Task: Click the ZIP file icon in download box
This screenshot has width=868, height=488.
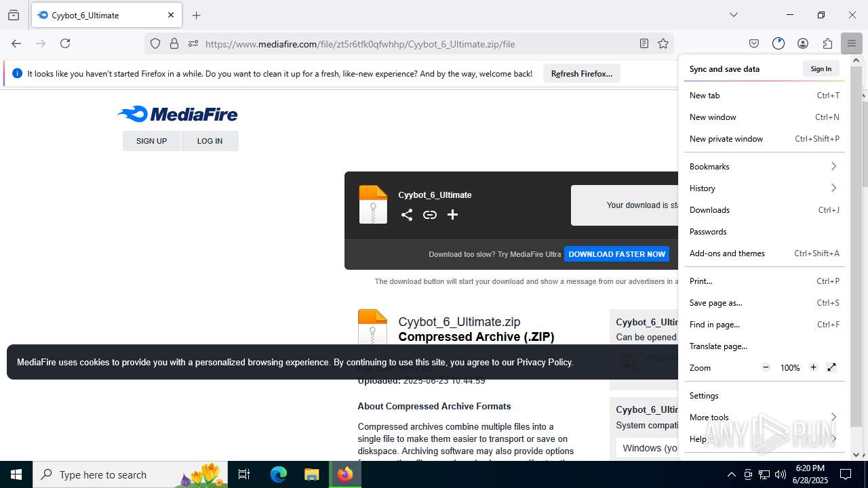Action: coord(373,205)
